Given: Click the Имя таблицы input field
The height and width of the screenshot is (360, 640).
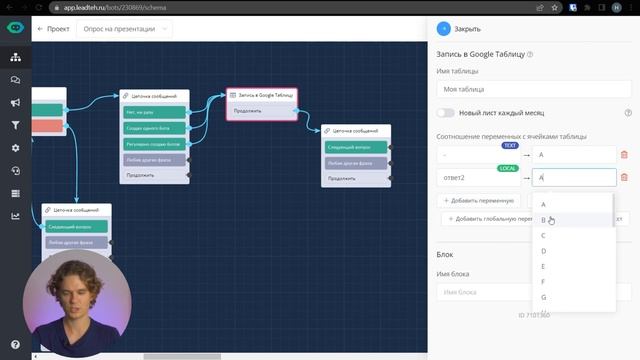Looking at the screenshot, I should click(x=533, y=89).
